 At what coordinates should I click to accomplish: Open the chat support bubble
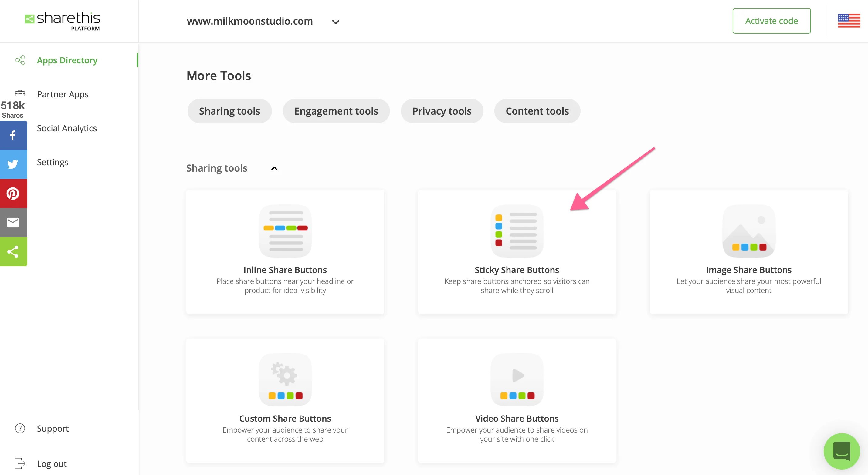click(841, 451)
